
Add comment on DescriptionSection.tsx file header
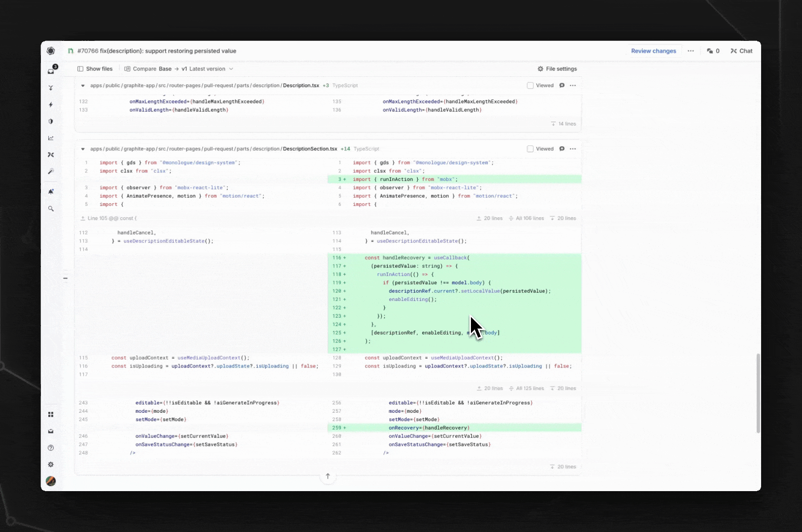point(562,149)
